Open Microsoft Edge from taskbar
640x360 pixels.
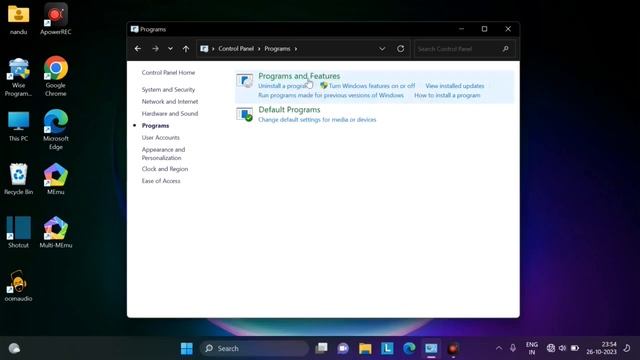(x=409, y=348)
